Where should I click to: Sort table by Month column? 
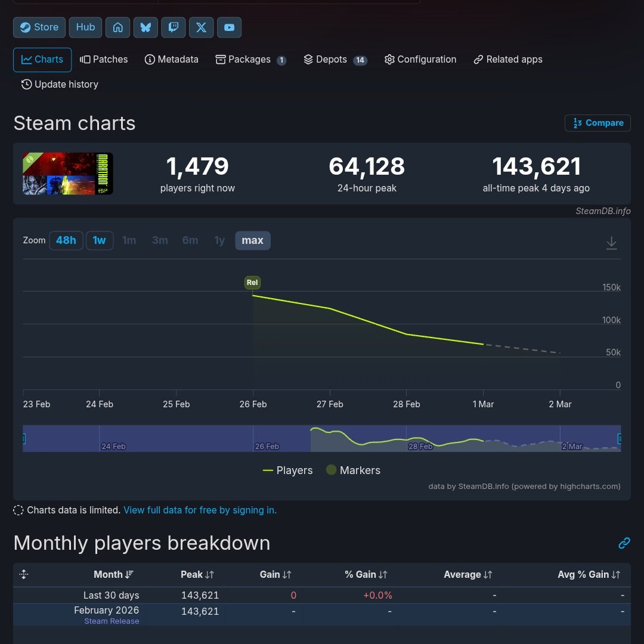[114, 575]
